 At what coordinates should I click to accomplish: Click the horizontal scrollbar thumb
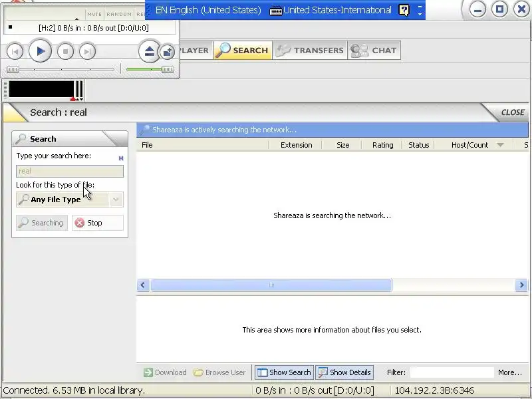click(271, 285)
